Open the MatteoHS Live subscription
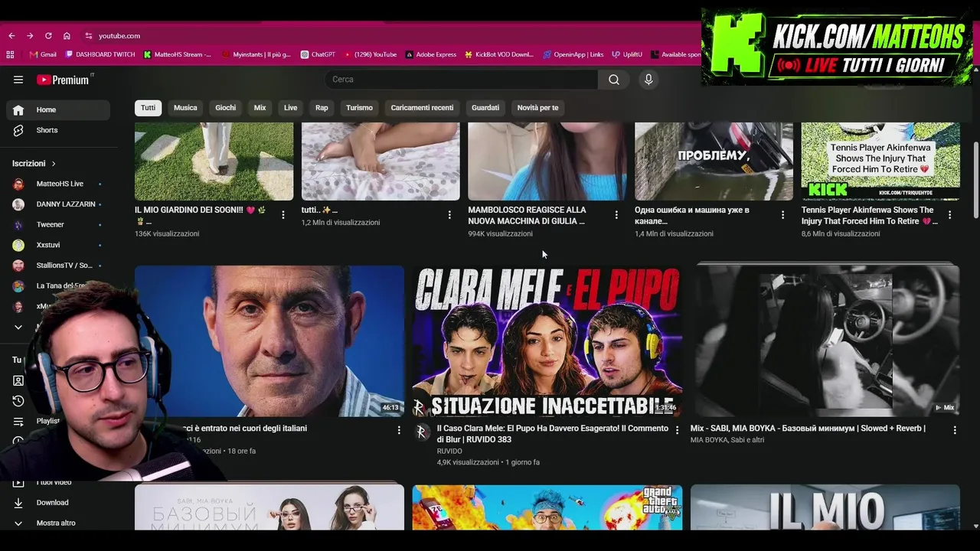 point(58,184)
